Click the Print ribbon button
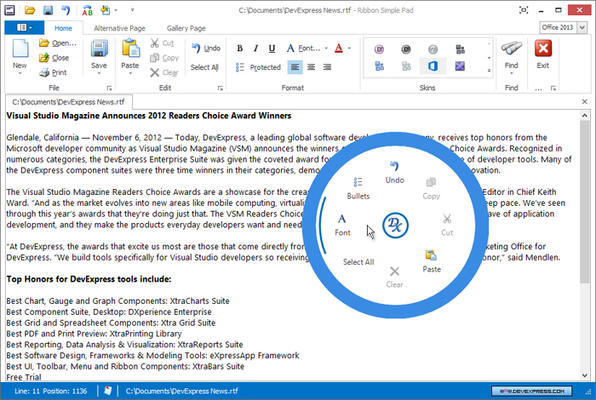This screenshot has width=596, height=400. 53,72
